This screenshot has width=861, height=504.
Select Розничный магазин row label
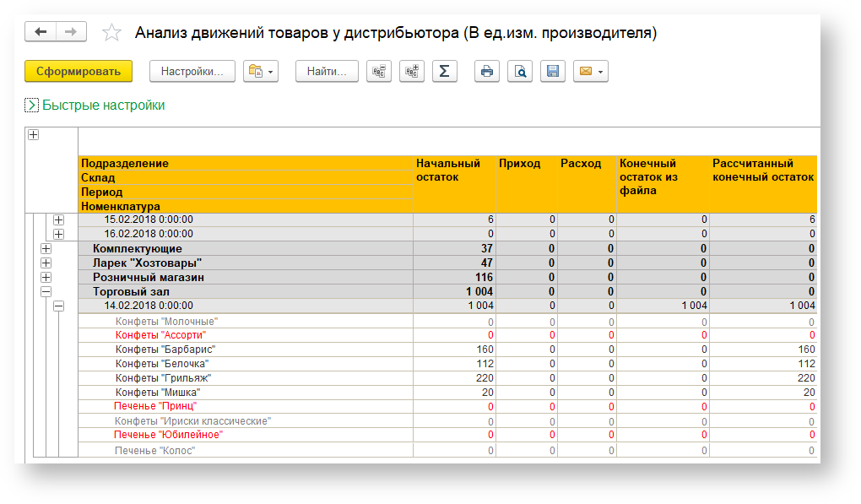(x=149, y=277)
